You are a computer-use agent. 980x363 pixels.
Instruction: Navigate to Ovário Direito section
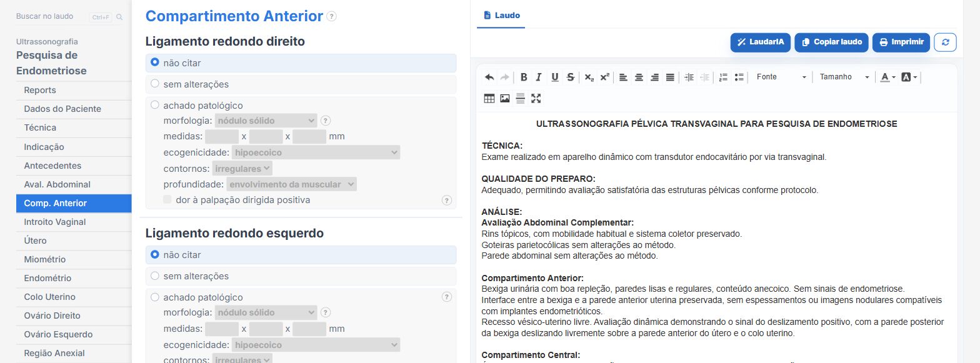click(x=74, y=316)
